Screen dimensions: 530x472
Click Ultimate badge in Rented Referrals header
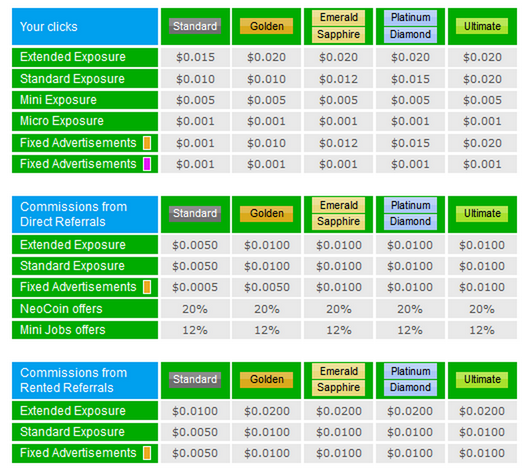point(482,380)
